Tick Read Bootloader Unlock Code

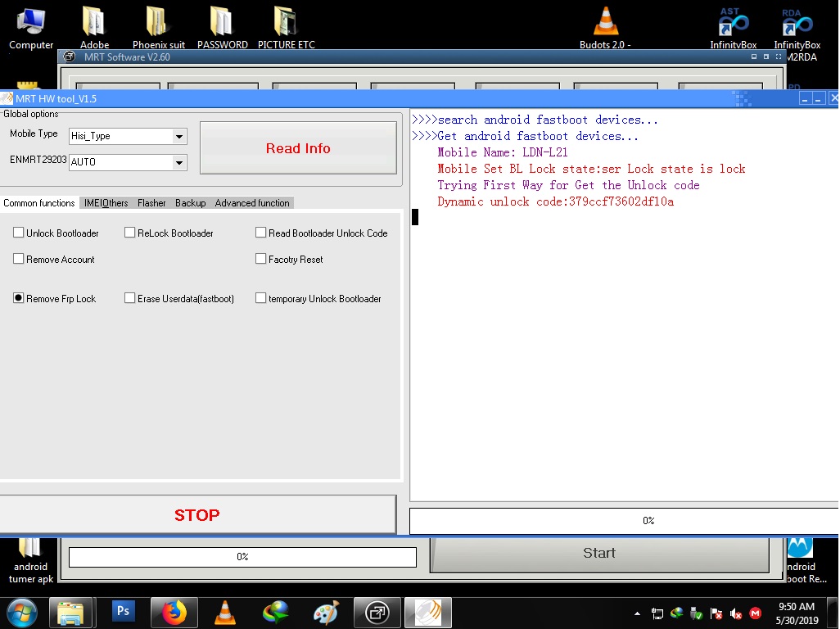click(x=261, y=233)
